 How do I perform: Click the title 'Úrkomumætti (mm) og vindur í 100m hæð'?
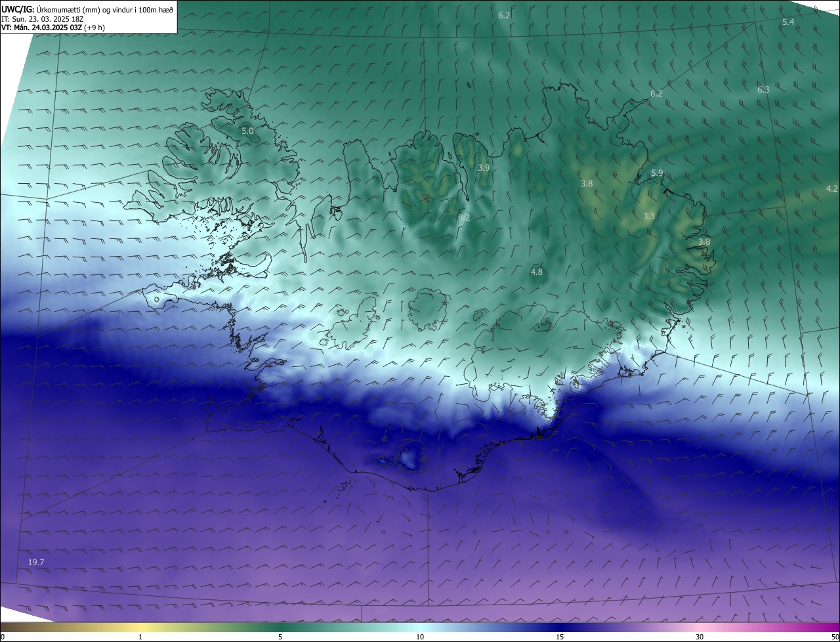[x=104, y=9]
